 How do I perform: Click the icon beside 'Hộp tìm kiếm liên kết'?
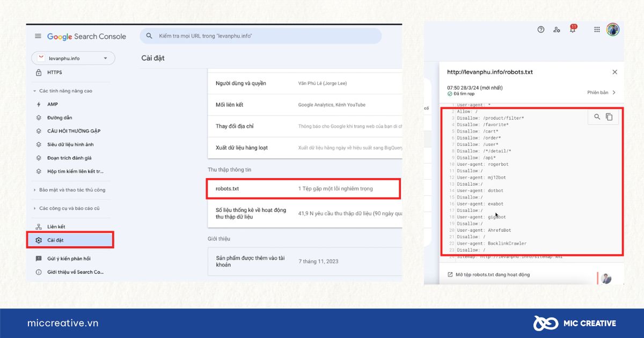(x=39, y=171)
